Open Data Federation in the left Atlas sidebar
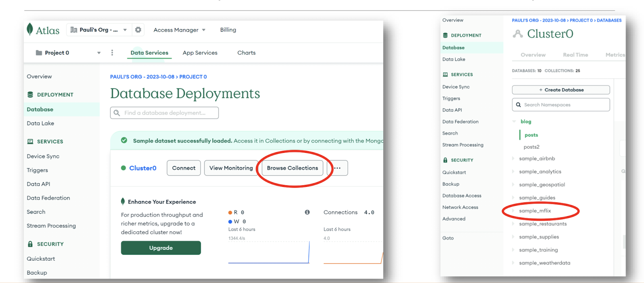 tap(48, 198)
